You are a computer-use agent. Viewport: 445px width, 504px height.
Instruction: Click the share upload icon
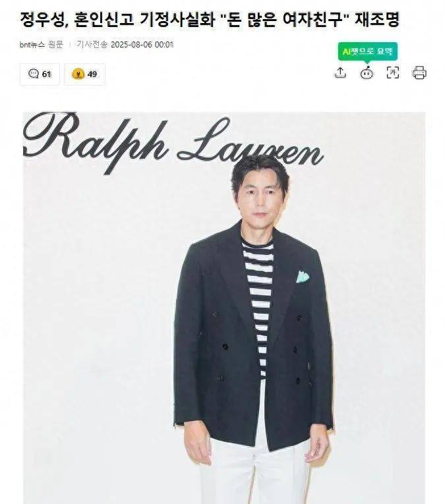(x=340, y=72)
